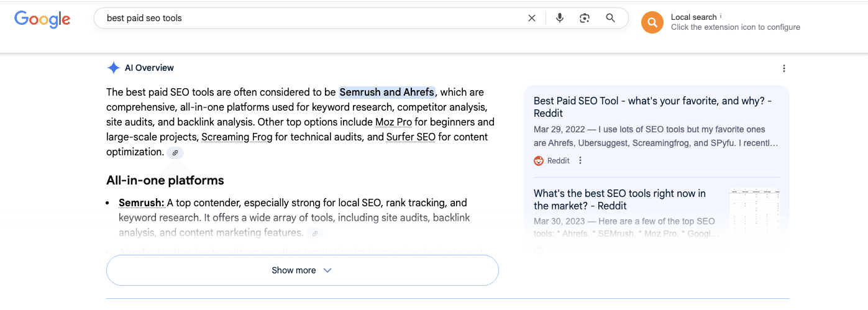Click the Mar 29, 2022 result snippet
This screenshot has height=310, width=868.
point(656,136)
